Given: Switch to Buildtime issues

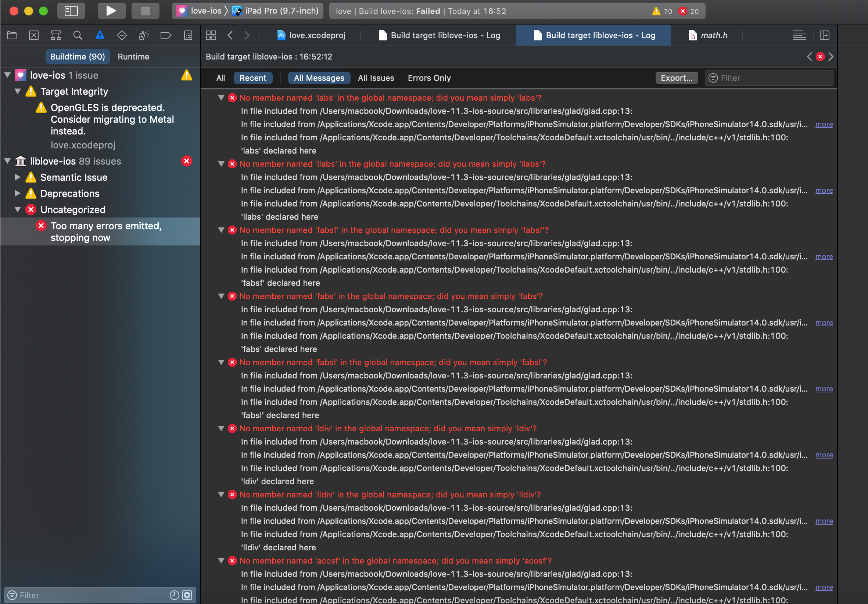Looking at the screenshot, I should (x=78, y=57).
